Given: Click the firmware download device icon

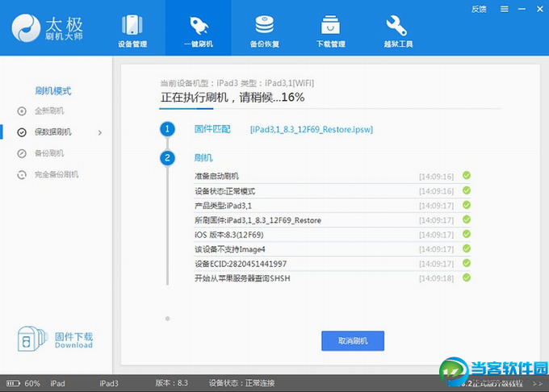Looking at the screenshot, I should coord(32,339).
